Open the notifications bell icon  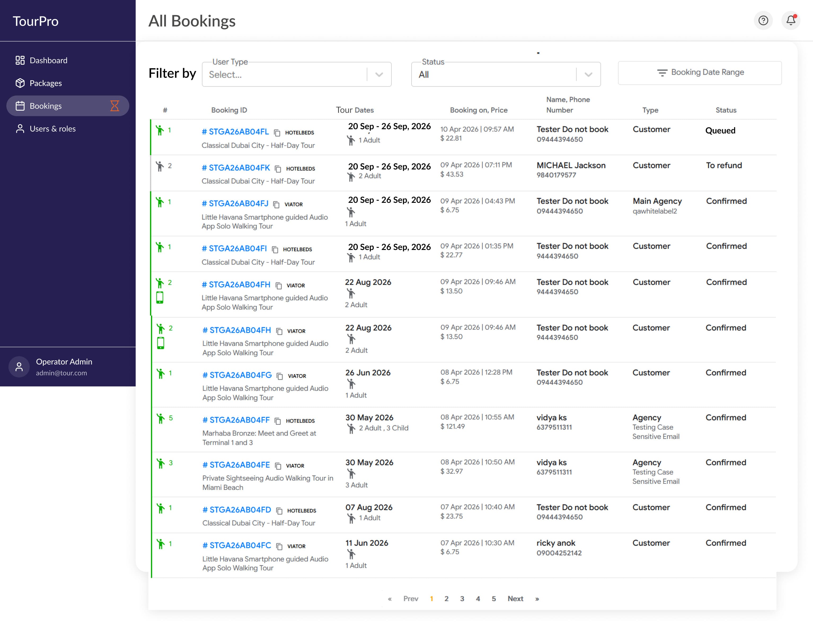791,20
